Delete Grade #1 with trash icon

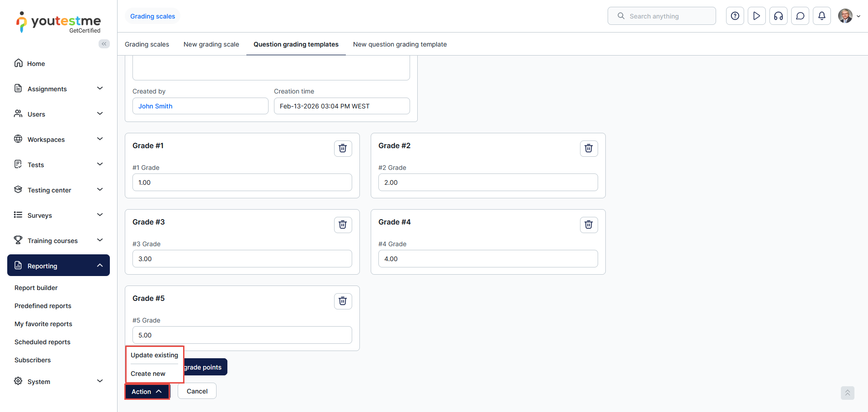[343, 148]
